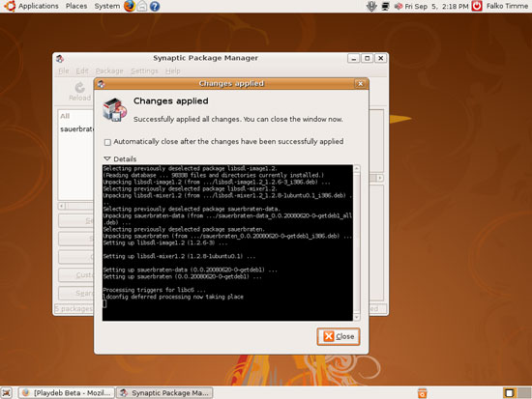This screenshot has width=532, height=399.
Task: Switch to Playdeb Beta Mozilla taskbar window
Action: [x=67, y=393]
